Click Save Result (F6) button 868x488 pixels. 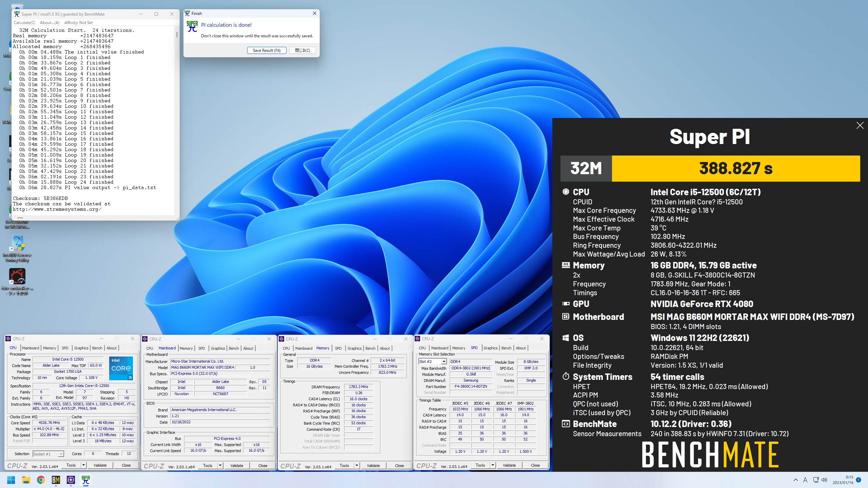pyautogui.click(x=267, y=50)
